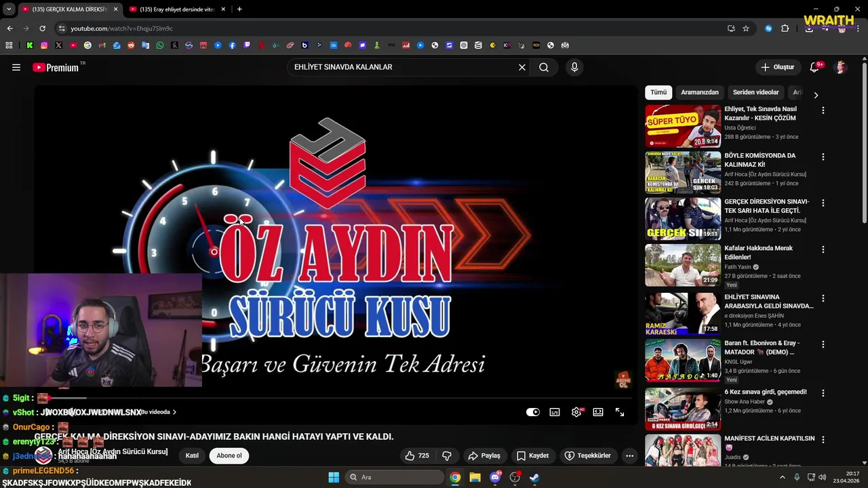Open Chrome tab search dropdown arrow
868x488 pixels.
tap(9, 9)
